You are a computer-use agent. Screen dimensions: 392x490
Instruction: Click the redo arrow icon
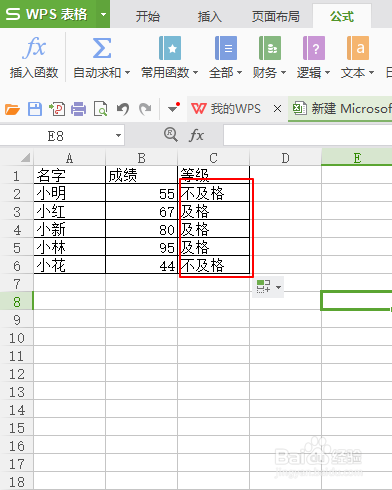(x=145, y=109)
